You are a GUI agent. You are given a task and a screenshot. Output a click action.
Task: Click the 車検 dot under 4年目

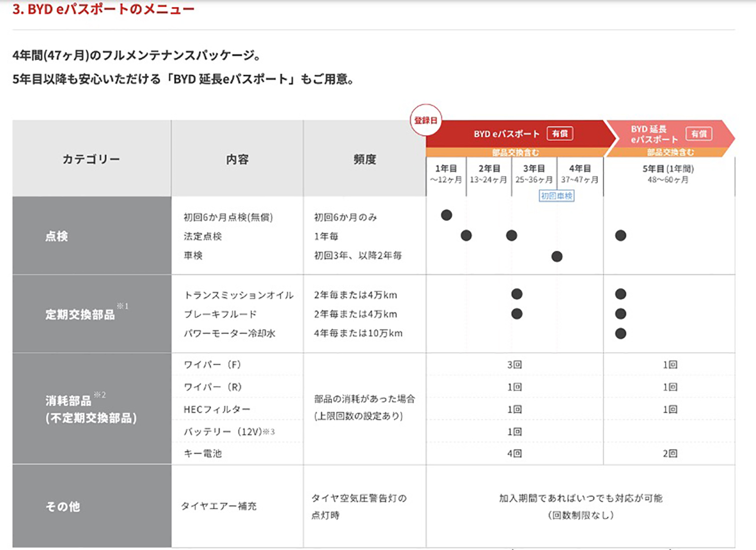[x=557, y=257]
